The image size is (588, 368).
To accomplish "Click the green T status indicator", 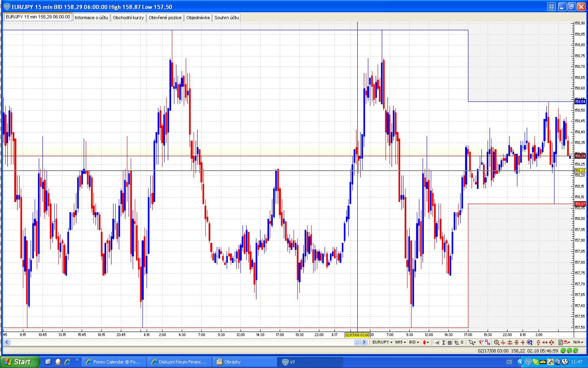I will 563,351.
